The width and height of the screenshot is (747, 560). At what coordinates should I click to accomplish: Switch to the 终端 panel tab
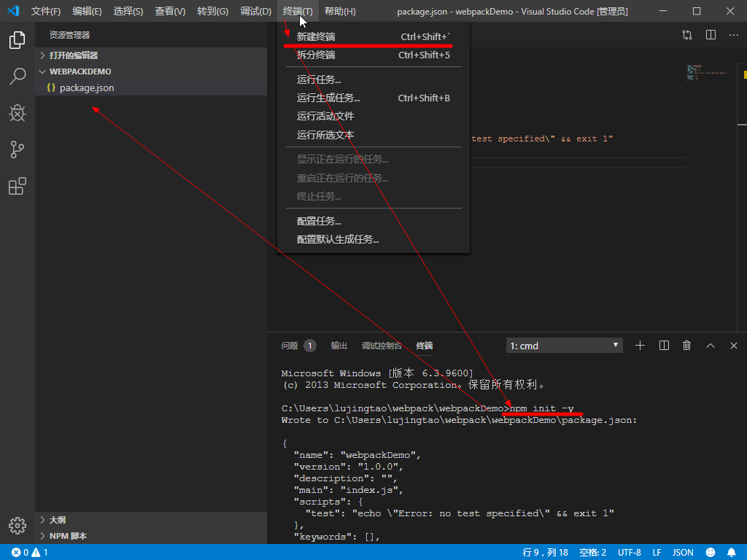click(x=424, y=346)
